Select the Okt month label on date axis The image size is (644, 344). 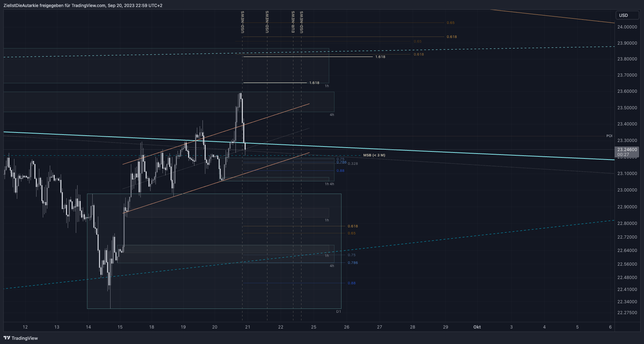point(477,327)
